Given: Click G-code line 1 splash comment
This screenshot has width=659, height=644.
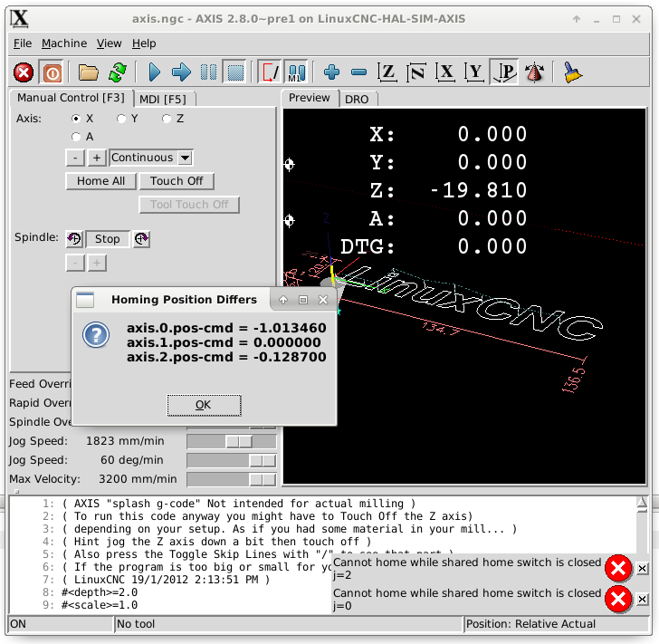Looking at the screenshot, I should pos(238,504).
